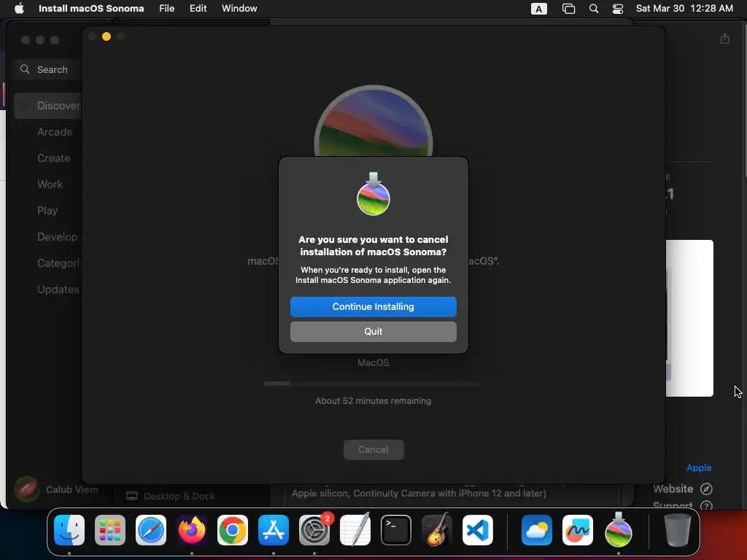Open Stage Manager menu bar icon

tap(568, 9)
